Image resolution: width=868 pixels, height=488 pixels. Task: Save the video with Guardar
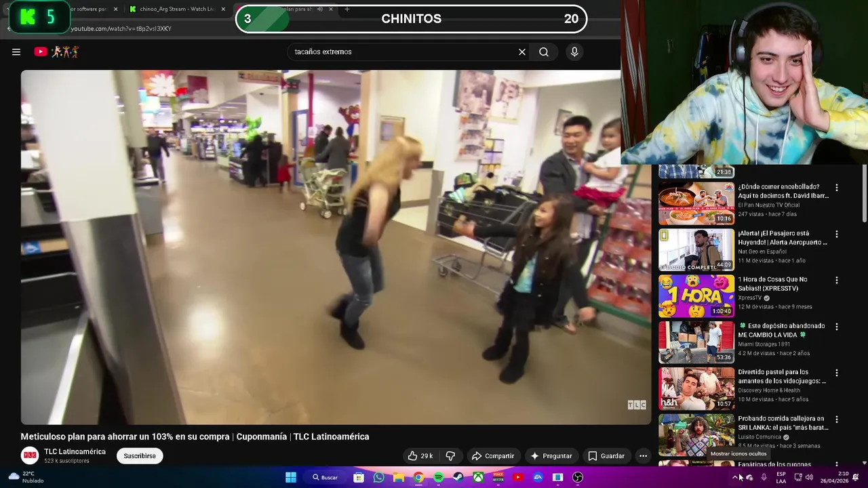tap(606, 456)
